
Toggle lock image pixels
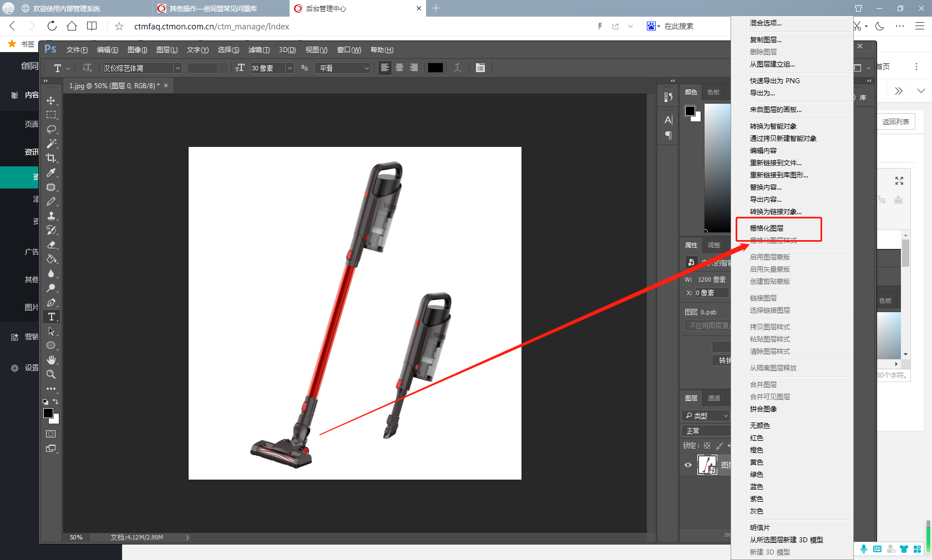720,445
